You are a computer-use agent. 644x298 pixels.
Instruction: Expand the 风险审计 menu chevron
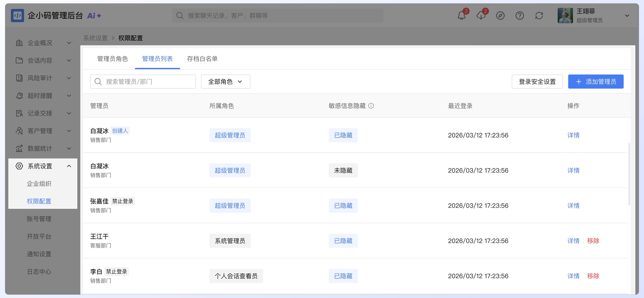click(x=69, y=78)
